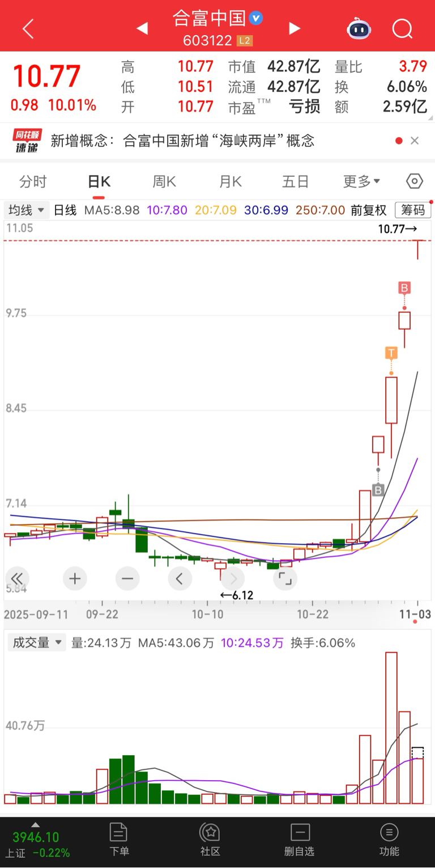Open the robot AI assistant icon
The image size is (435, 868).
coord(359,28)
